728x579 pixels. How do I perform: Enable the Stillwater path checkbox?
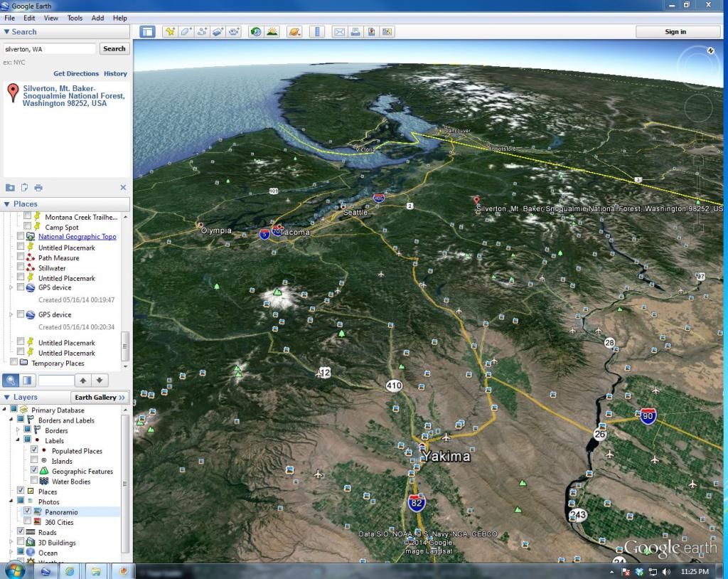coord(21,267)
